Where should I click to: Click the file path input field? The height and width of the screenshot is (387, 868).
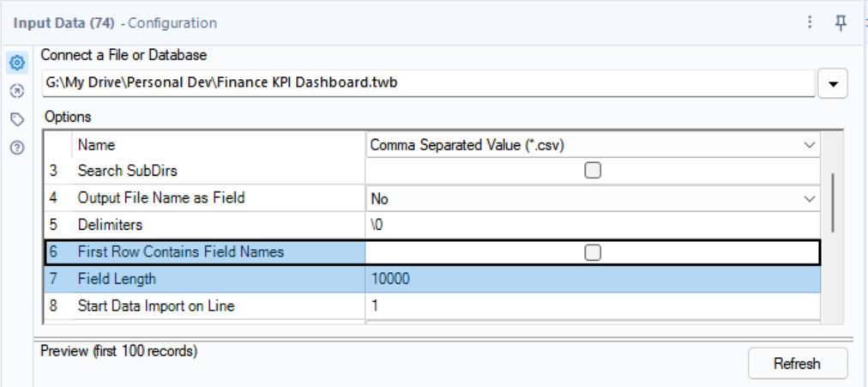coord(428,83)
